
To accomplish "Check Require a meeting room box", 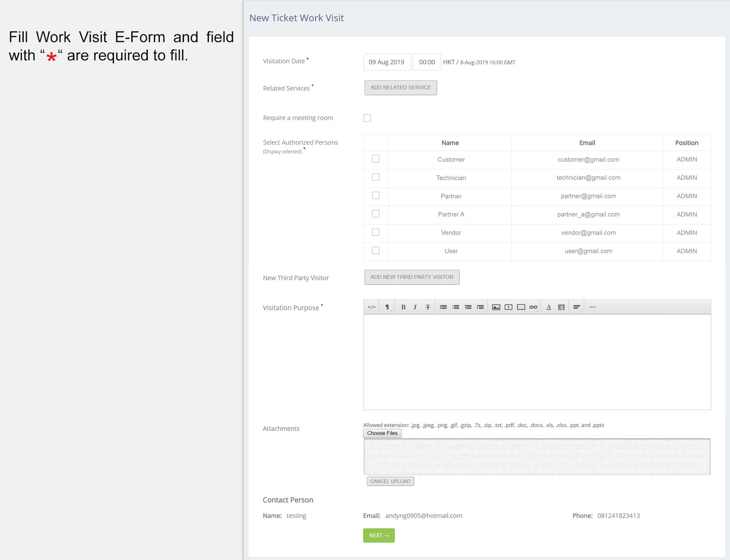I will click(367, 118).
